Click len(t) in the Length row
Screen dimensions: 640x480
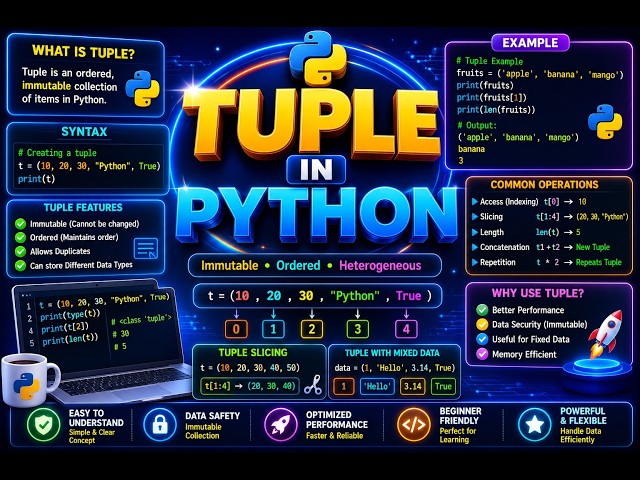(547, 232)
